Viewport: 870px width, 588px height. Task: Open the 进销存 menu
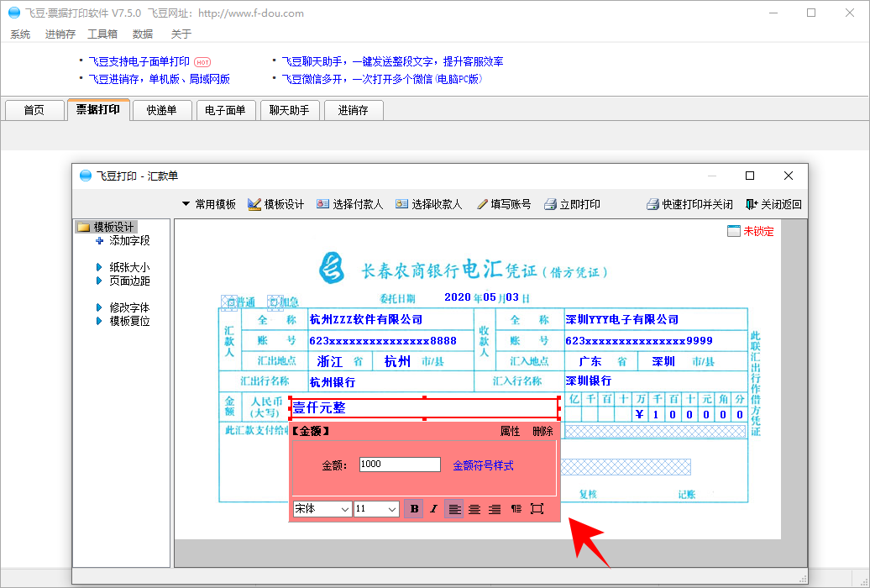(60, 34)
